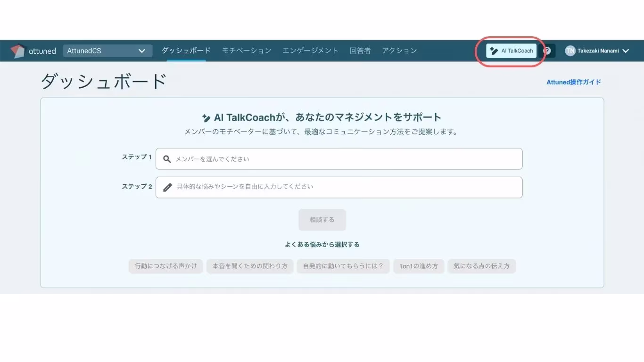644x362 pixels.
Task: Click the question mark help icon
Action: (546, 50)
